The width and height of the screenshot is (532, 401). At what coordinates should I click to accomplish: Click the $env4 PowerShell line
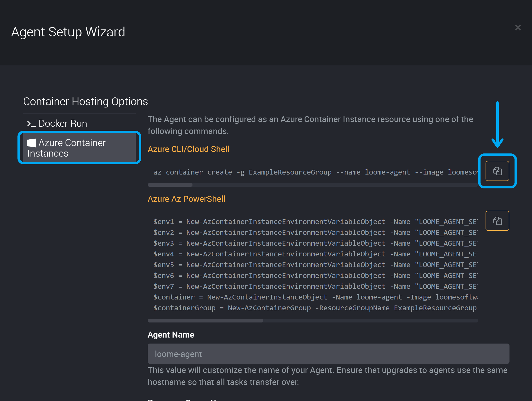316,254
